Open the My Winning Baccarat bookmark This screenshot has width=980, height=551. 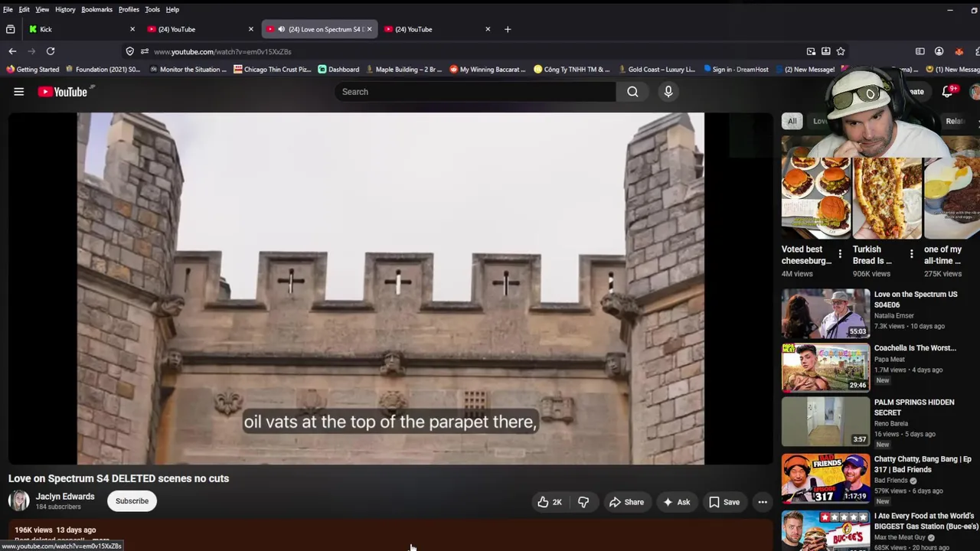coord(487,69)
